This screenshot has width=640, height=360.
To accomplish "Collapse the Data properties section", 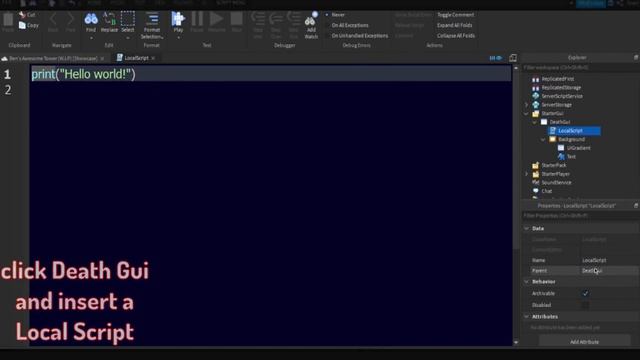I will pyautogui.click(x=527, y=229).
